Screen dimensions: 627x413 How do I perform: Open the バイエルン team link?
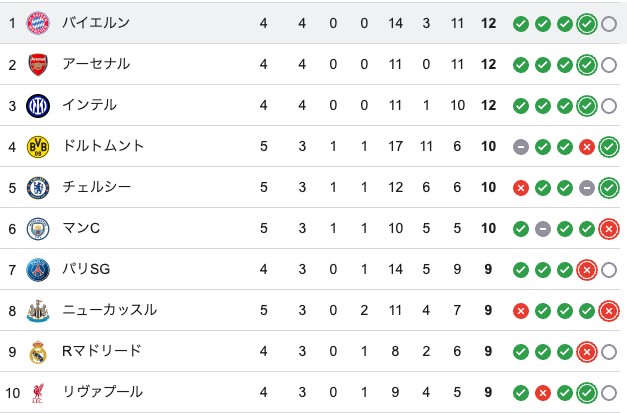95,23
